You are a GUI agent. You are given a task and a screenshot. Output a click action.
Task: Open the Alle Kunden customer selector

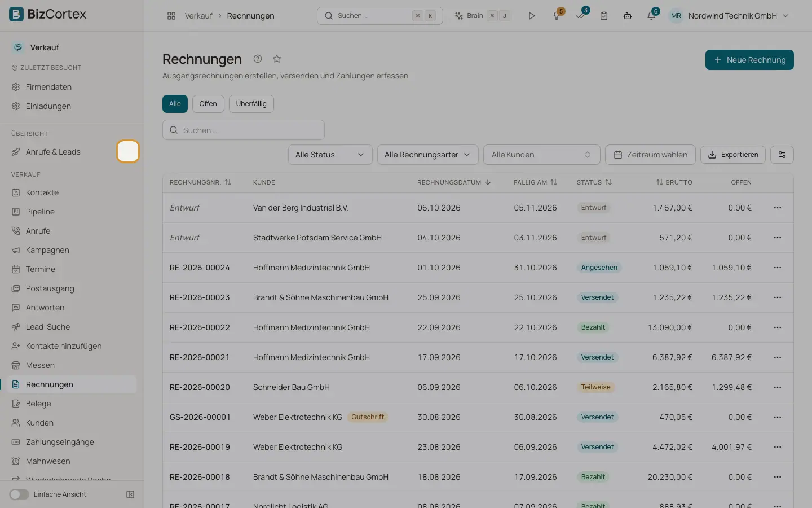542,155
